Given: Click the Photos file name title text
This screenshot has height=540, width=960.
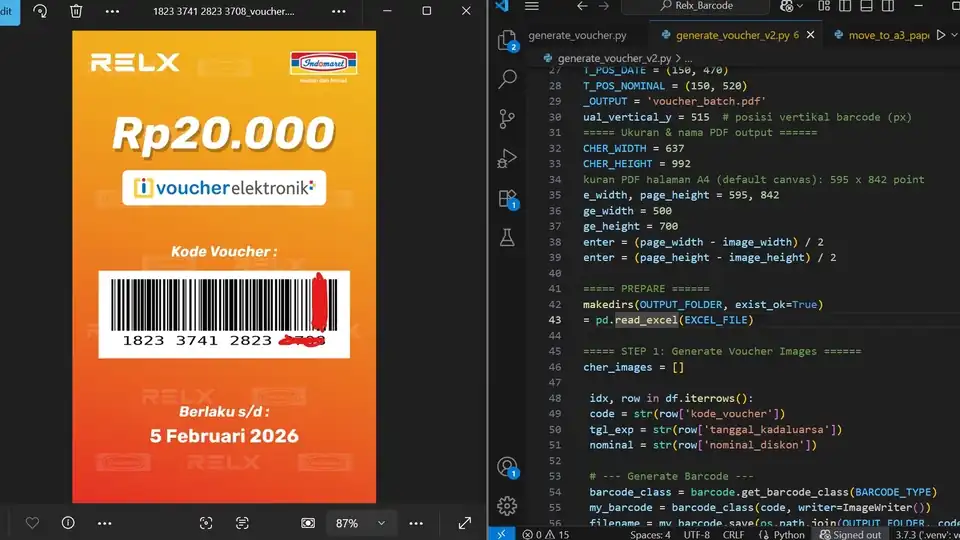Looking at the screenshot, I should [x=223, y=11].
